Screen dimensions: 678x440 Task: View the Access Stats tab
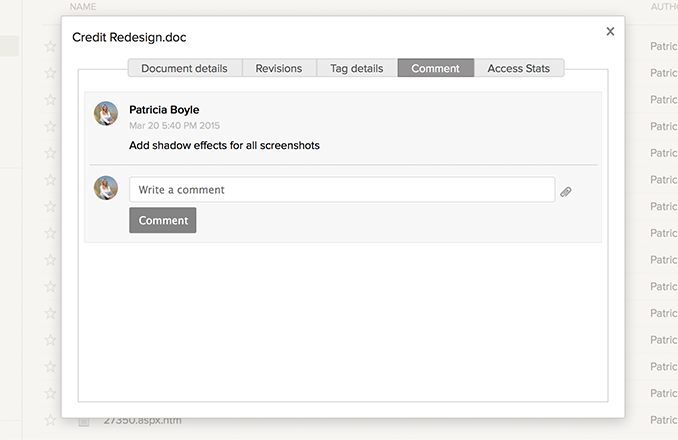tap(519, 68)
